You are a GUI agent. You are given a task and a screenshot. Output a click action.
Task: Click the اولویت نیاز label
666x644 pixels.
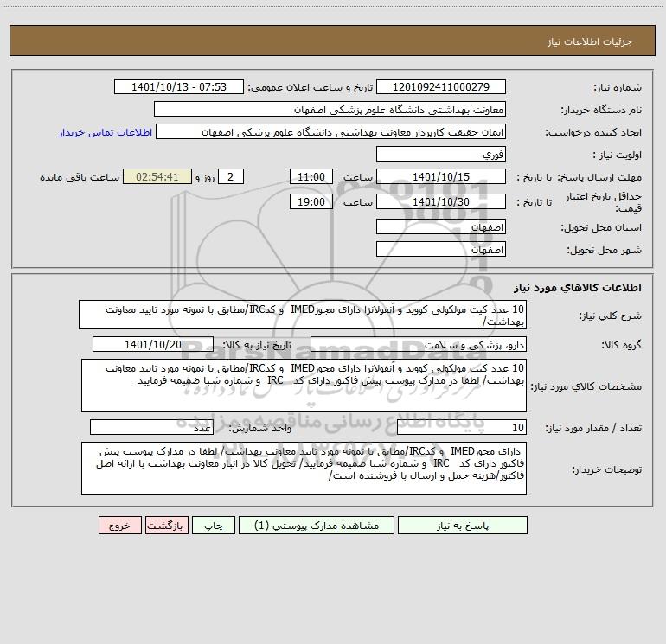(x=618, y=155)
